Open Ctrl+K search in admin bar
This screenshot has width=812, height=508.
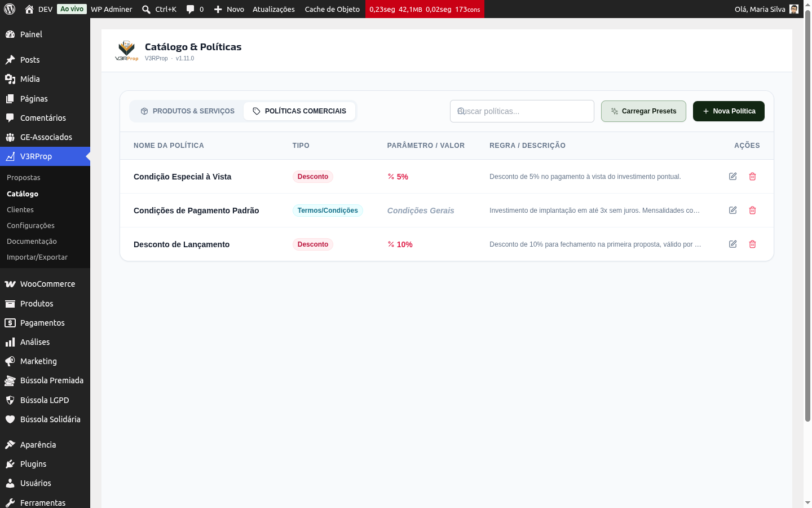tap(159, 9)
